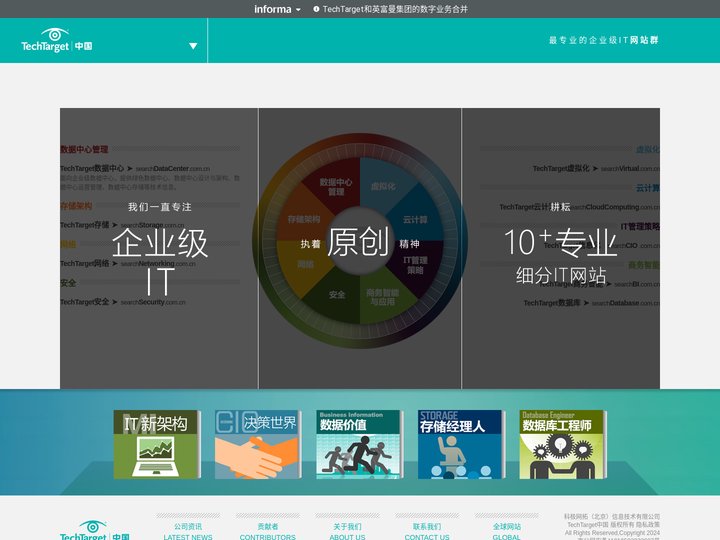Open 公司资讯 Latest News footer link

coord(188,531)
